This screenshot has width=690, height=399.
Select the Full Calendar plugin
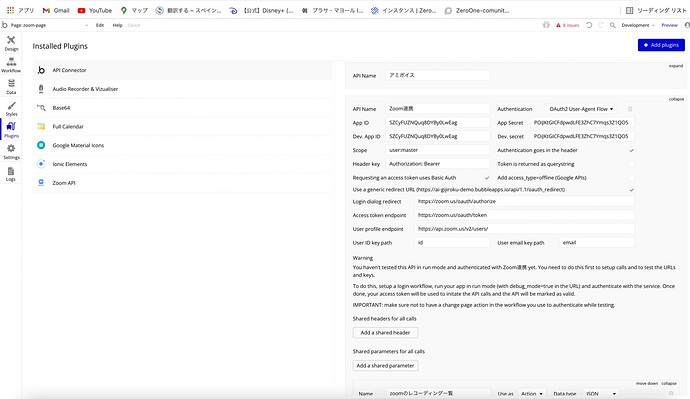pyautogui.click(x=183, y=127)
